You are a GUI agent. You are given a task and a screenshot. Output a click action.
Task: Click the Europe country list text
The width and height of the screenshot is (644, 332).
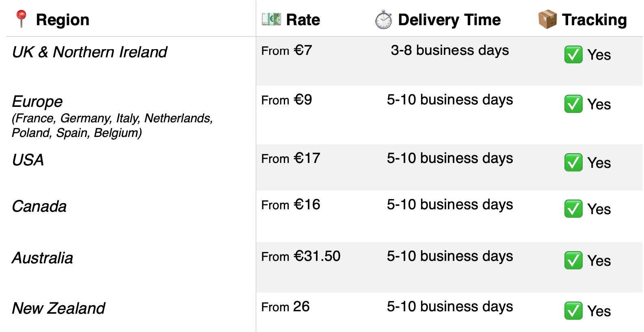pyautogui.click(x=112, y=126)
